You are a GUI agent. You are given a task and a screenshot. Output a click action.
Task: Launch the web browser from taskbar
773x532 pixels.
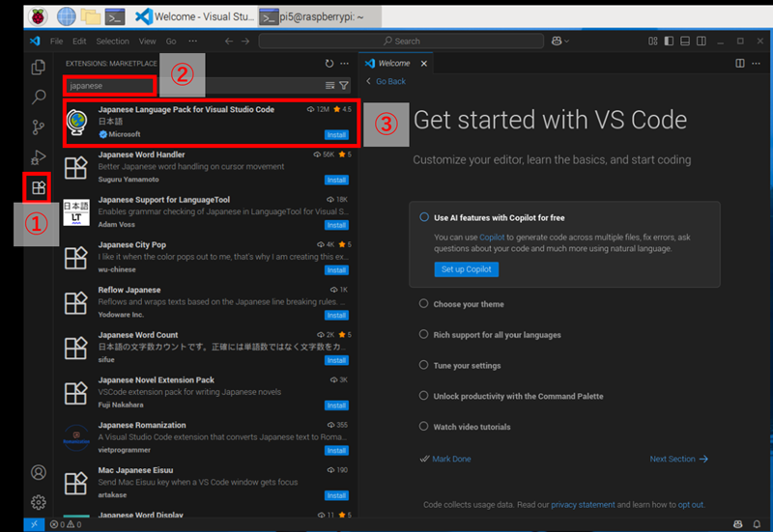(66, 16)
